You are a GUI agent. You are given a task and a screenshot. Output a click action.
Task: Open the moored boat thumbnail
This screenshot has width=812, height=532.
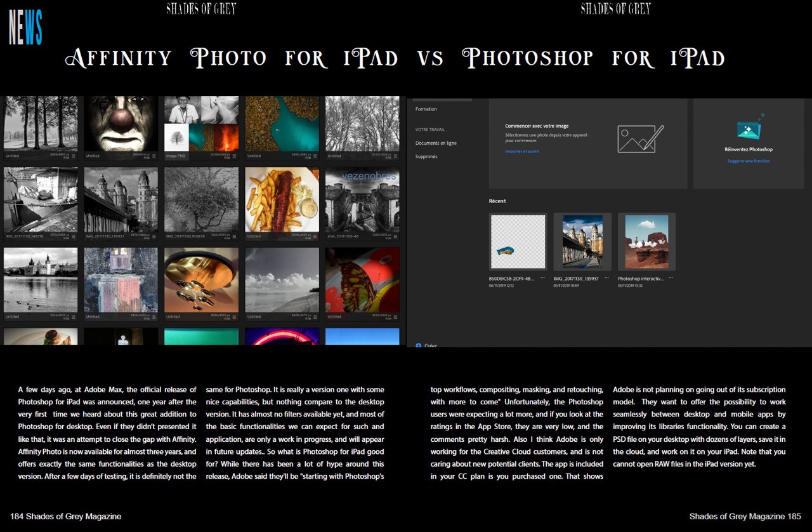41,199
